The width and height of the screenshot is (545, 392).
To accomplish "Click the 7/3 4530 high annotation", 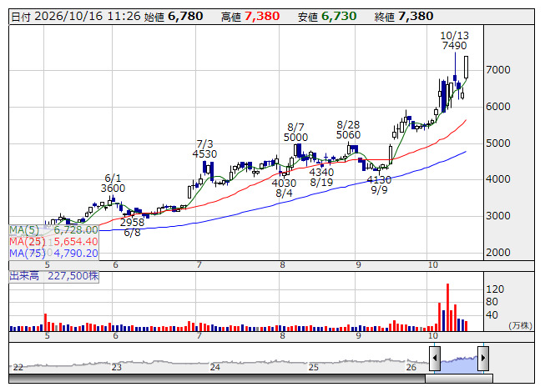I will 204,149.
